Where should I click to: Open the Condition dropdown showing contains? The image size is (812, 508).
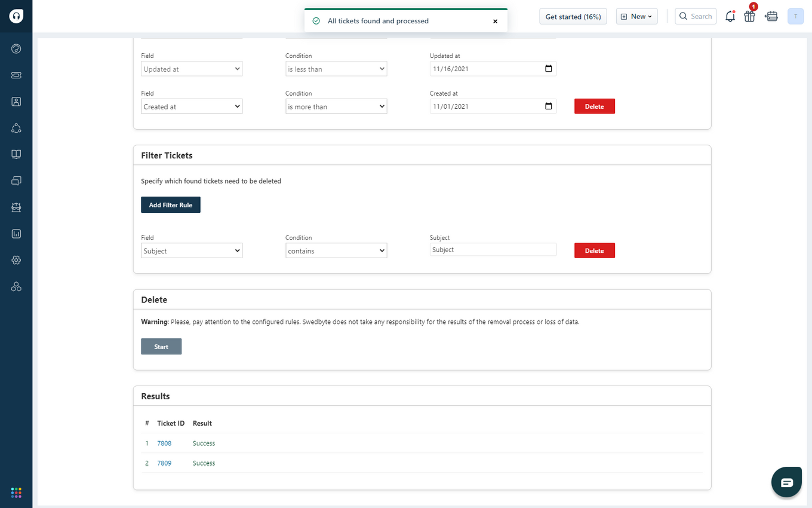coord(336,250)
